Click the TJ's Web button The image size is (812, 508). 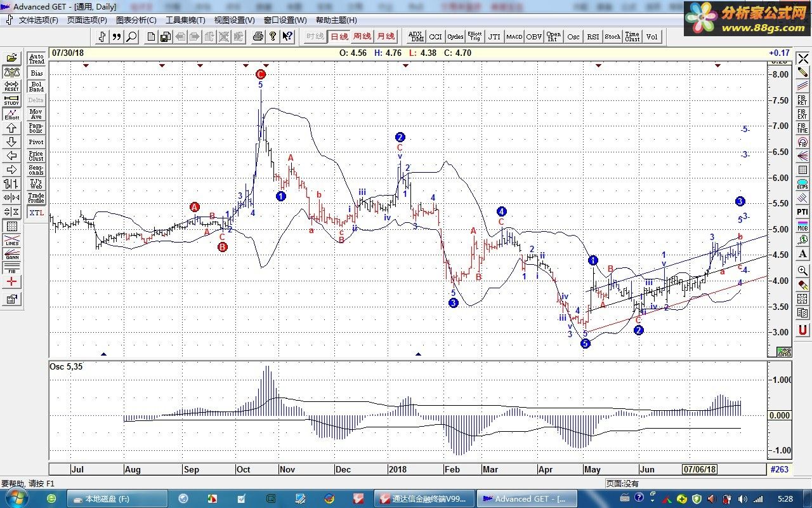coord(36,184)
